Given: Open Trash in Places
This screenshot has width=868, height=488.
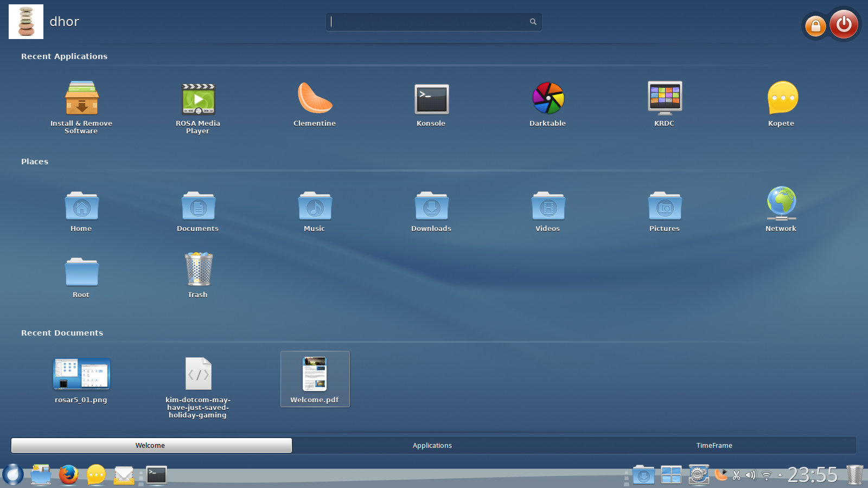Looking at the screenshot, I should tap(198, 275).
